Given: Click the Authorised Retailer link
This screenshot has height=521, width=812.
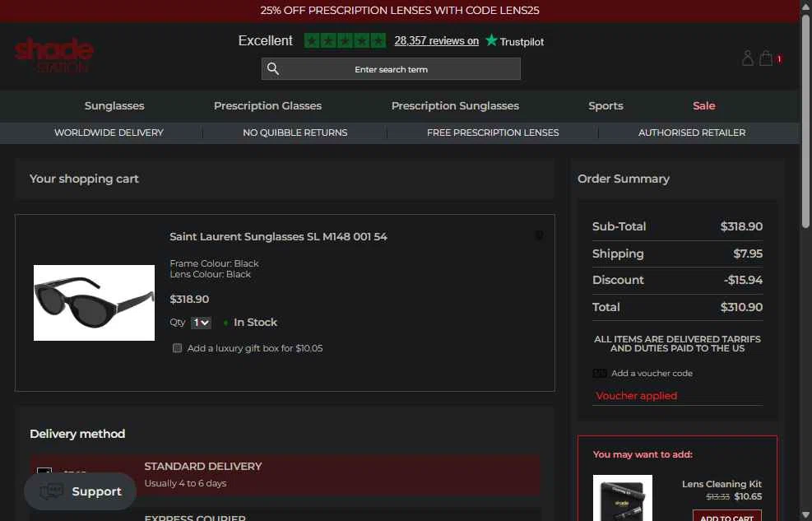Looking at the screenshot, I should (692, 133).
